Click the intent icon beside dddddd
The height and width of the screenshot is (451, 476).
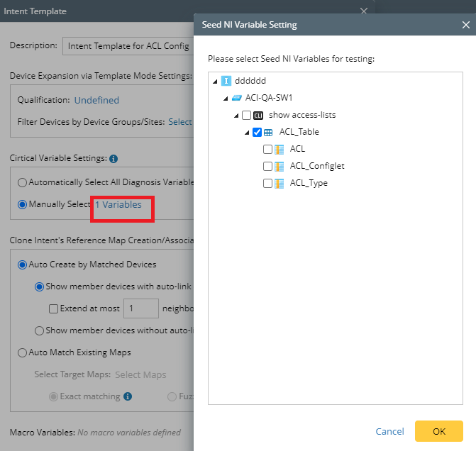tap(226, 81)
